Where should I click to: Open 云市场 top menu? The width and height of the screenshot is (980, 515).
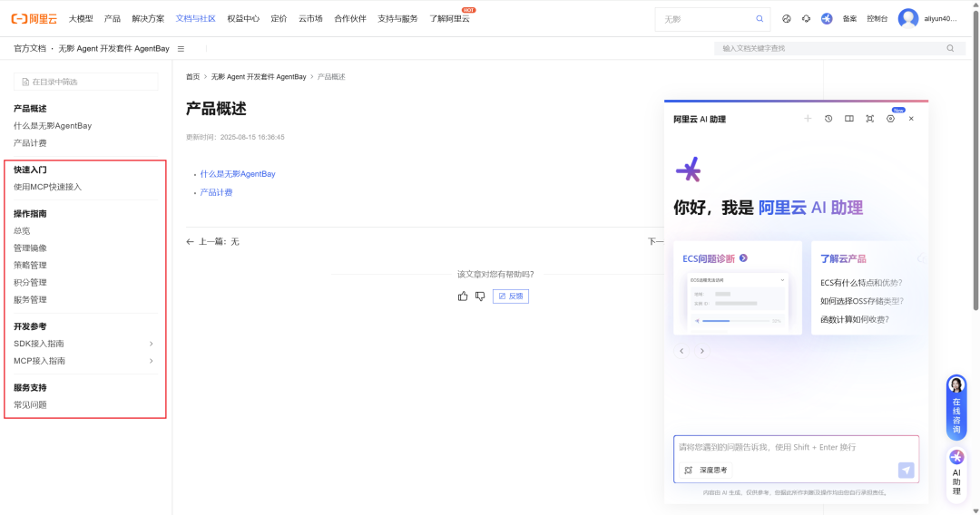[310, 19]
